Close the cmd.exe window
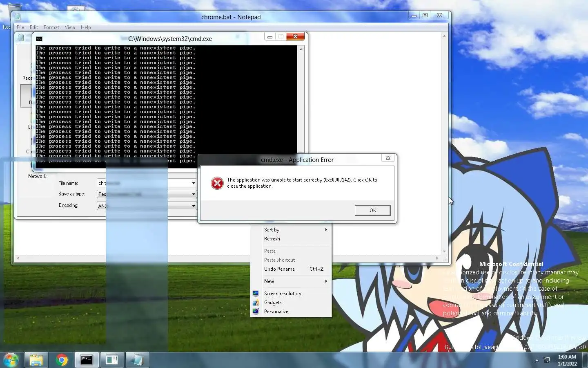Viewport: 588px width, 368px height. click(x=295, y=36)
